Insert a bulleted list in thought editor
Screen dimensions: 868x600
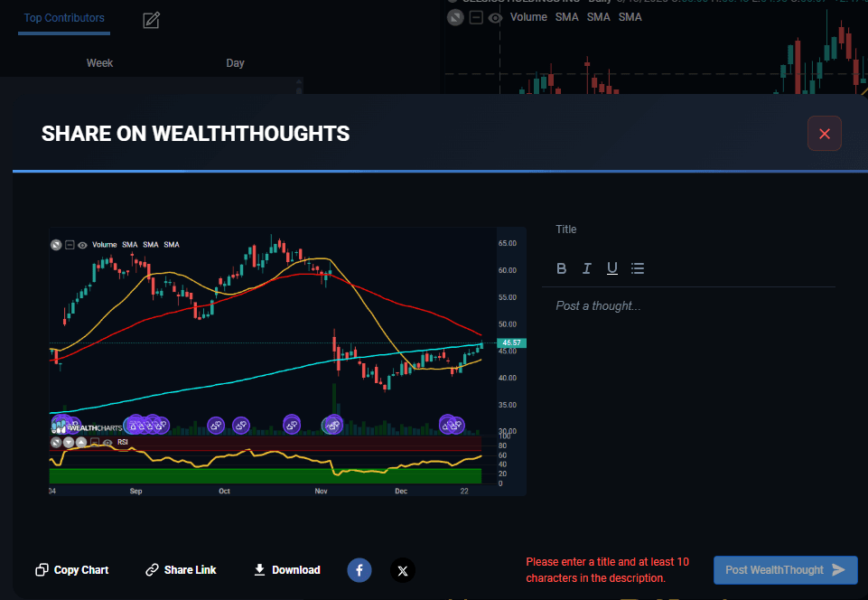(638, 268)
